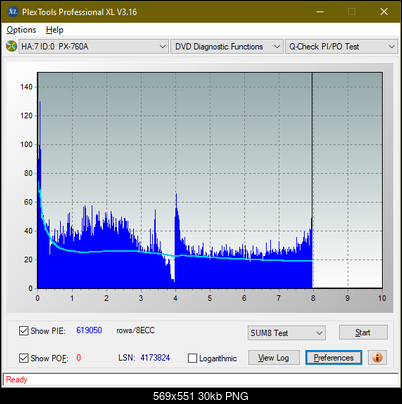
Task: Click the Start button
Action: tap(363, 332)
